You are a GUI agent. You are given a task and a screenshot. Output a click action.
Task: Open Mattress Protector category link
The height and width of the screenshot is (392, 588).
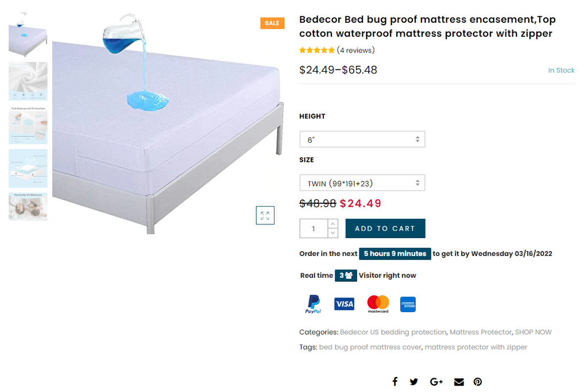(480, 332)
